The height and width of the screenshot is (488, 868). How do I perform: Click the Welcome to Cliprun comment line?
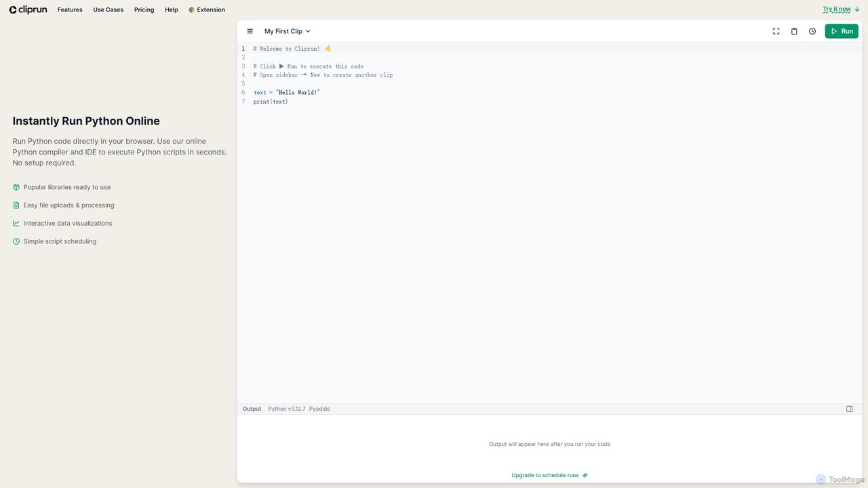click(x=292, y=49)
